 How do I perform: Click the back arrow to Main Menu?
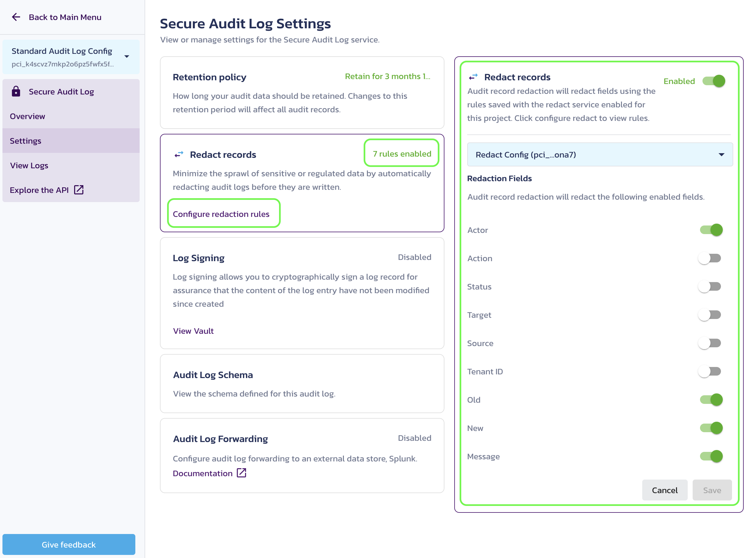pos(16,17)
